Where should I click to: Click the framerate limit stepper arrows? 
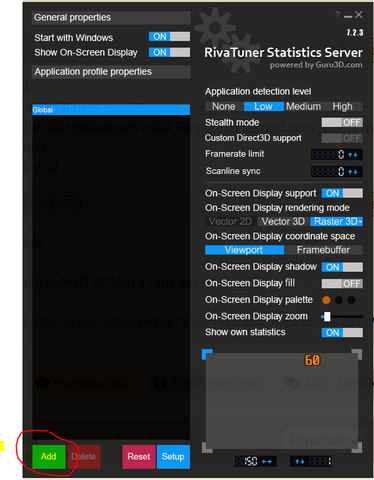click(x=353, y=154)
